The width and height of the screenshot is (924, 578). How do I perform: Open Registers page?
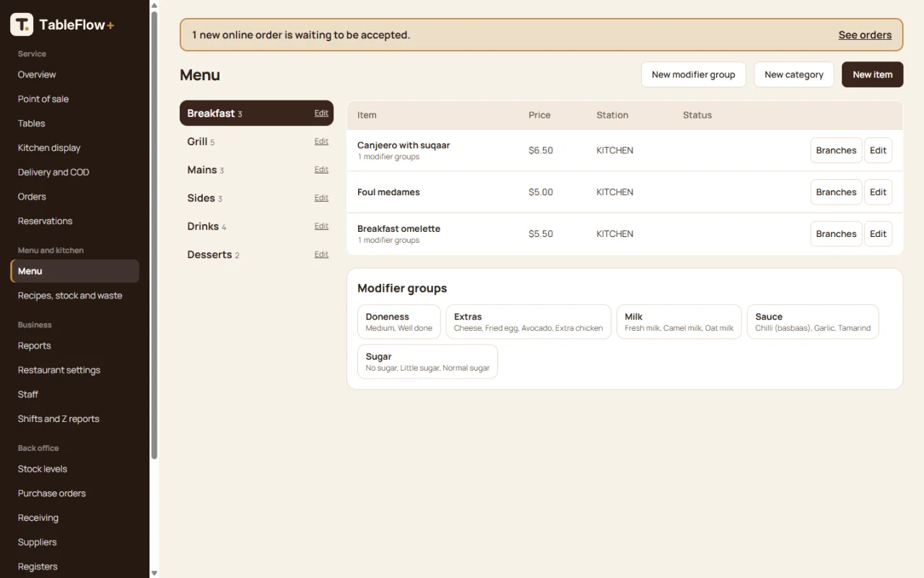click(74, 567)
